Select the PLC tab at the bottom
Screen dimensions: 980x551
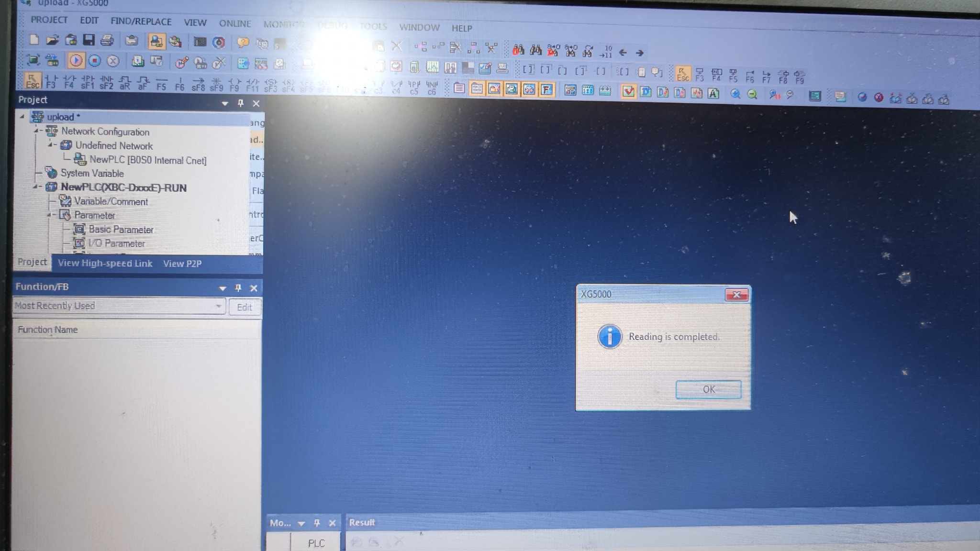(x=316, y=543)
